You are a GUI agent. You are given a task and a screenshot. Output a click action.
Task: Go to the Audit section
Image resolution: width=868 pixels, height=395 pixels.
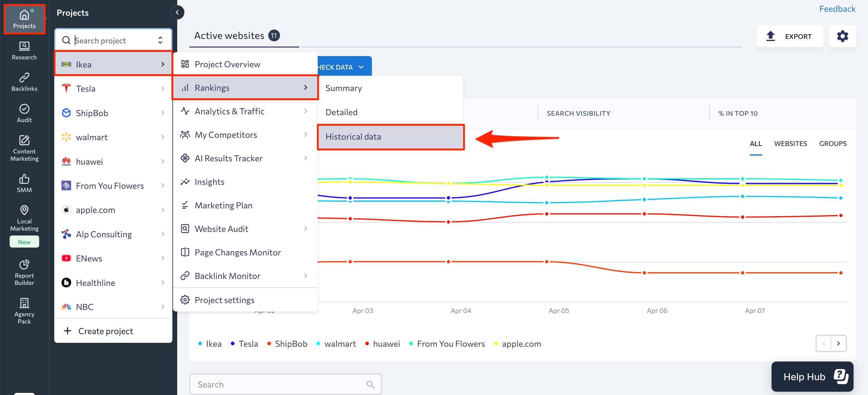pyautogui.click(x=24, y=113)
